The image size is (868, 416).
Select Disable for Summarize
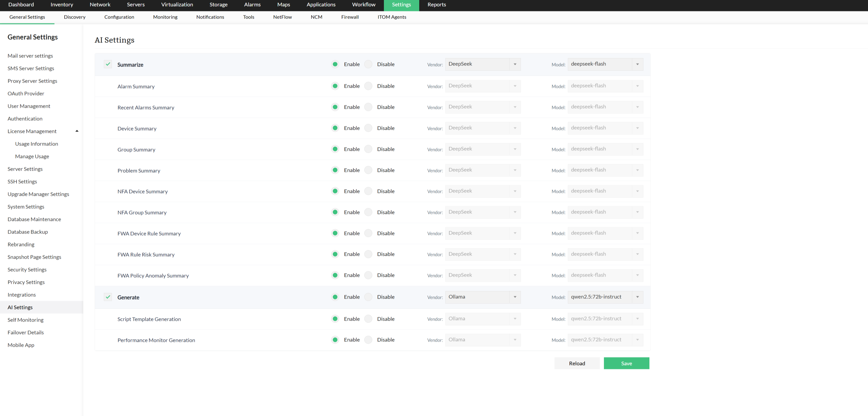pyautogui.click(x=369, y=64)
